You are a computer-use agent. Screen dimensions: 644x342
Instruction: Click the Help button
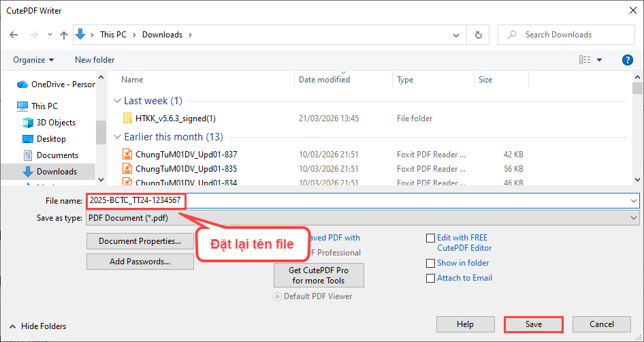tap(466, 324)
